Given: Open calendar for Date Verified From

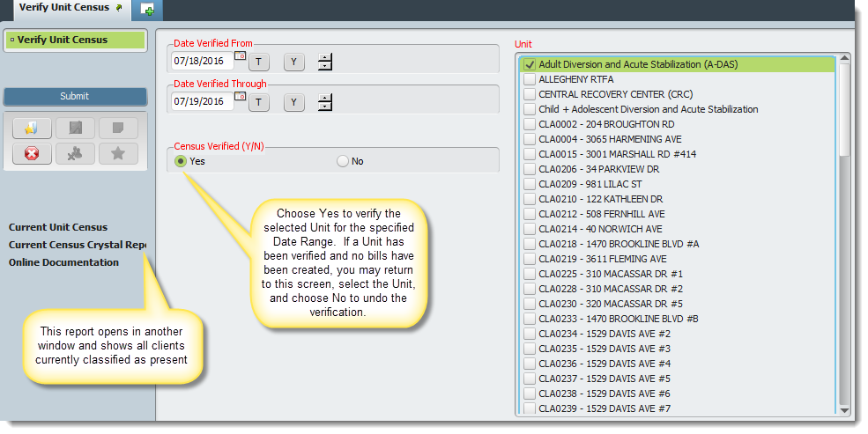Looking at the screenshot, I should [240, 55].
